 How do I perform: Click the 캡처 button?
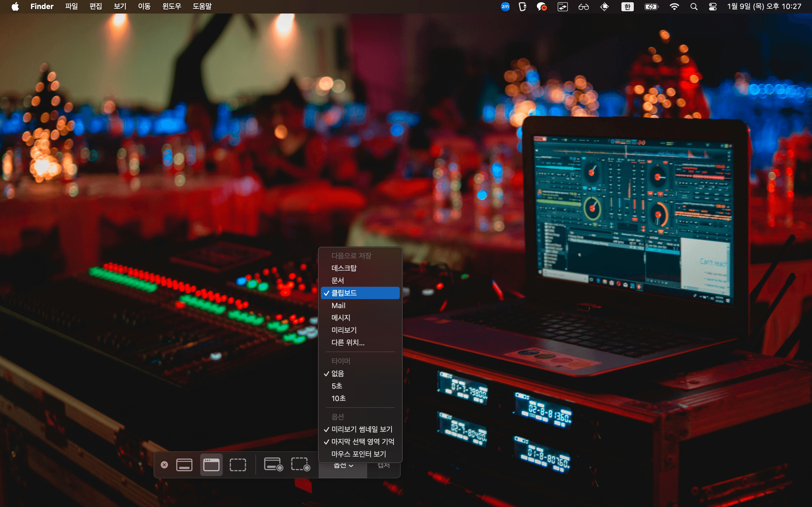(383, 466)
